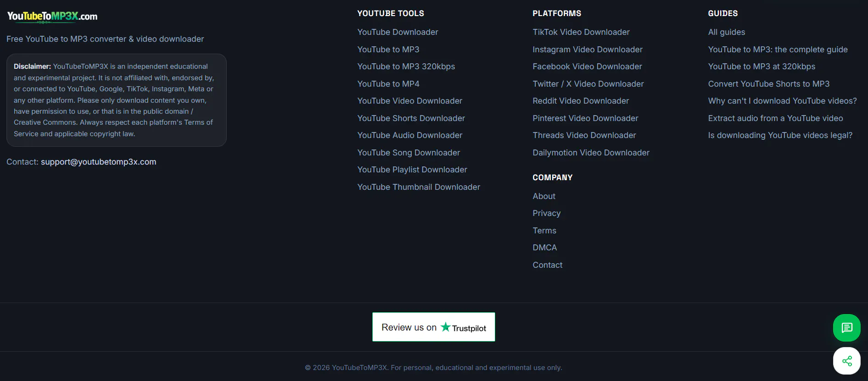868x381 pixels.
Task: Open Threads Video Downloader
Action: tap(584, 135)
